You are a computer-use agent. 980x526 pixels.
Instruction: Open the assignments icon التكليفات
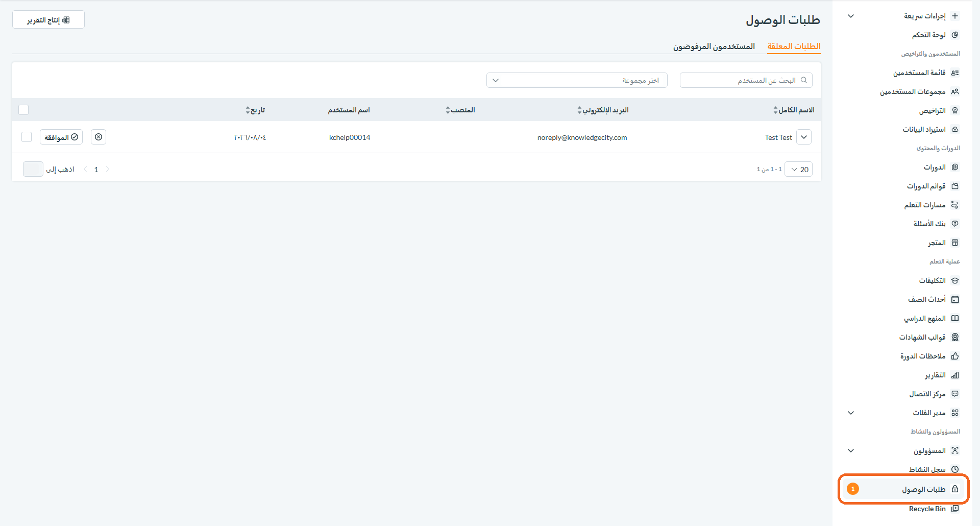pyautogui.click(x=955, y=280)
